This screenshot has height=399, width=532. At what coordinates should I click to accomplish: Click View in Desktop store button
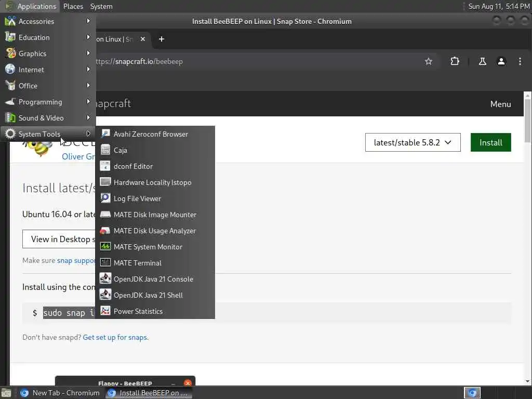coord(59,239)
